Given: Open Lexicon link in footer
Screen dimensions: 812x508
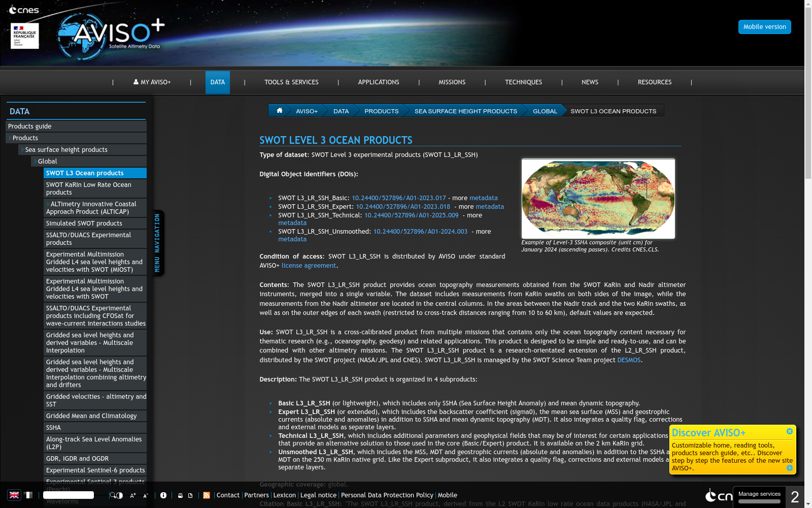Looking at the screenshot, I should pyautogui.click(x=285, y=495).
